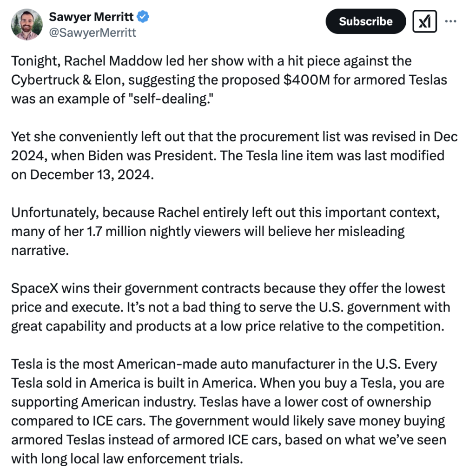Click the date "December 13, 2024"
The height and width of the screenshot is (476, 469).
point(92,175)
